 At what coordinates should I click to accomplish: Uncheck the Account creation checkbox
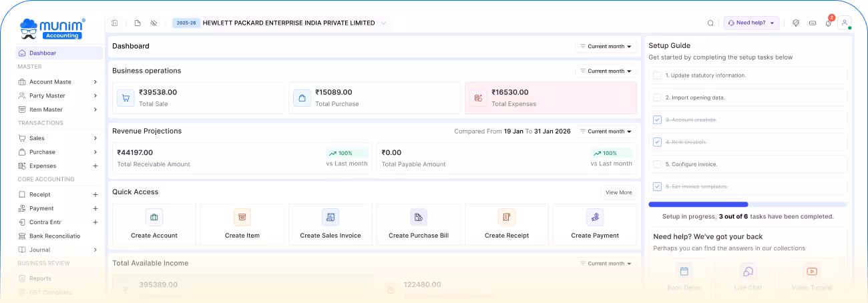[x=658, y=119]
